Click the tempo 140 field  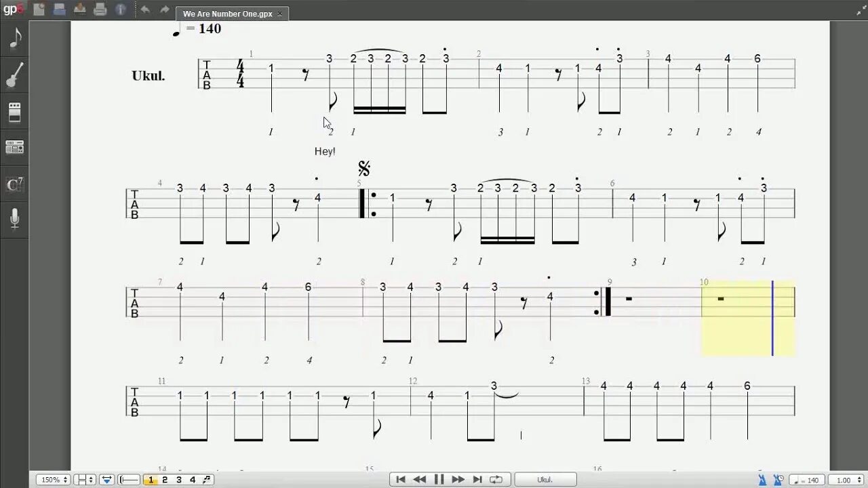pyautogui.click(x=807, y=480)
